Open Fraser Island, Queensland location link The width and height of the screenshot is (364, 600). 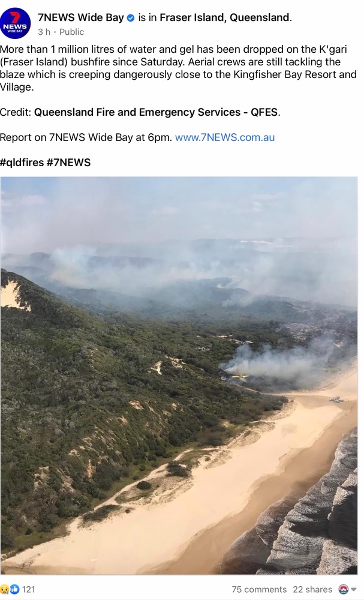click(224, 17)
